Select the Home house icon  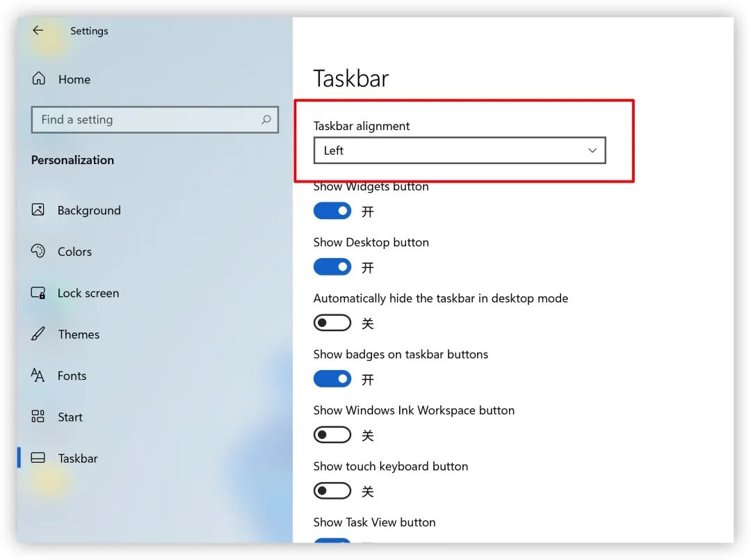tap(38, 79)
